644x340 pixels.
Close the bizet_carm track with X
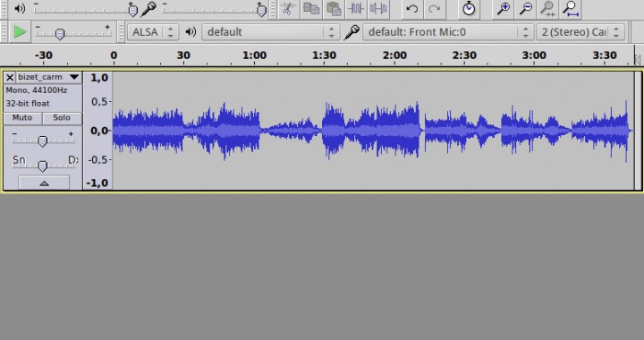coord(10,77)
